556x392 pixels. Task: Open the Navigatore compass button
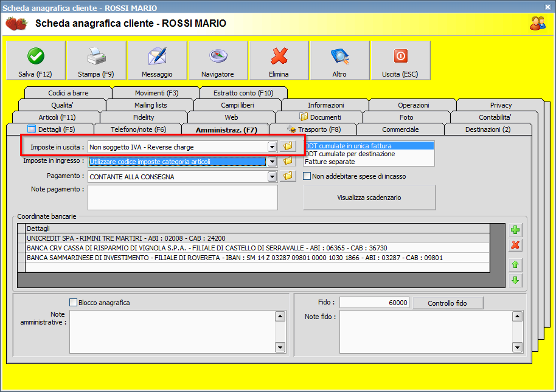218,61
